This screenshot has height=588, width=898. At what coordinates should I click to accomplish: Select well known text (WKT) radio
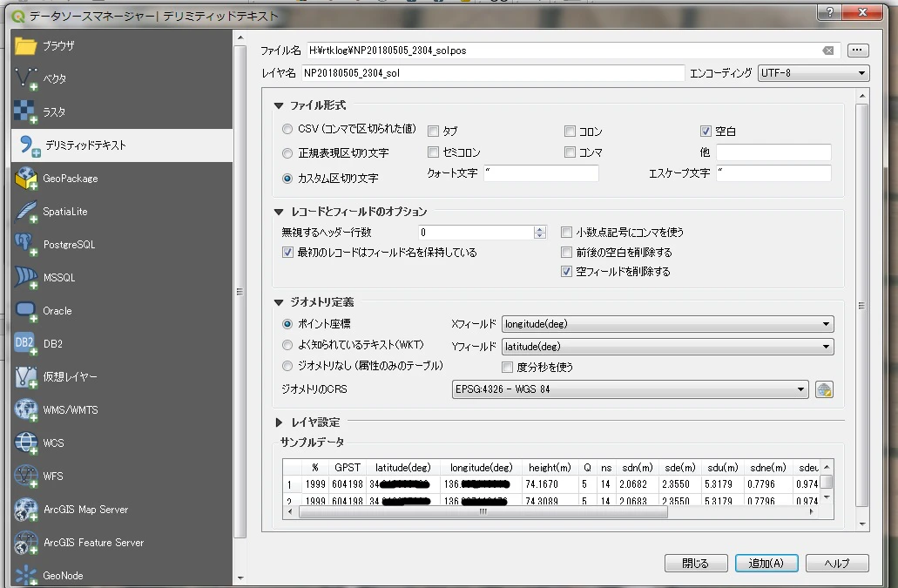287,345
